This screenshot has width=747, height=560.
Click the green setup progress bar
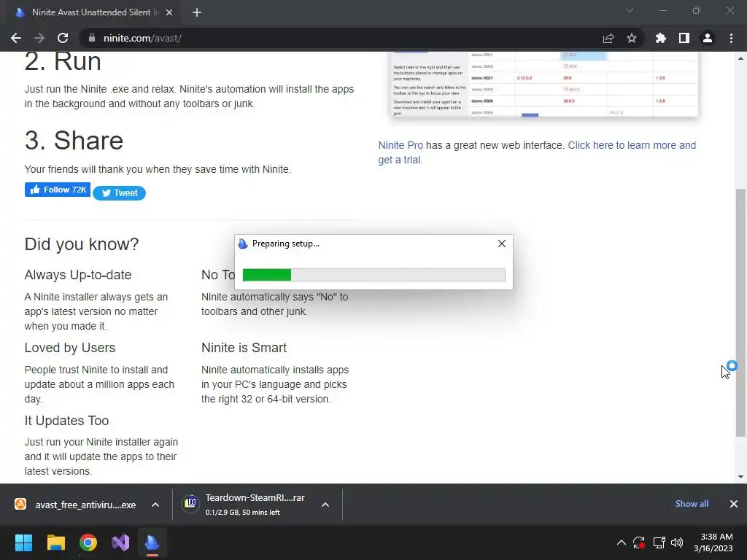pos(374,275)
